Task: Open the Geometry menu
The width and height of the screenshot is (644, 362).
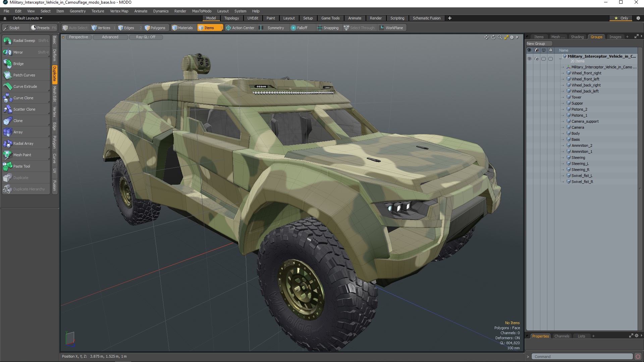Action: pos(77,11)
